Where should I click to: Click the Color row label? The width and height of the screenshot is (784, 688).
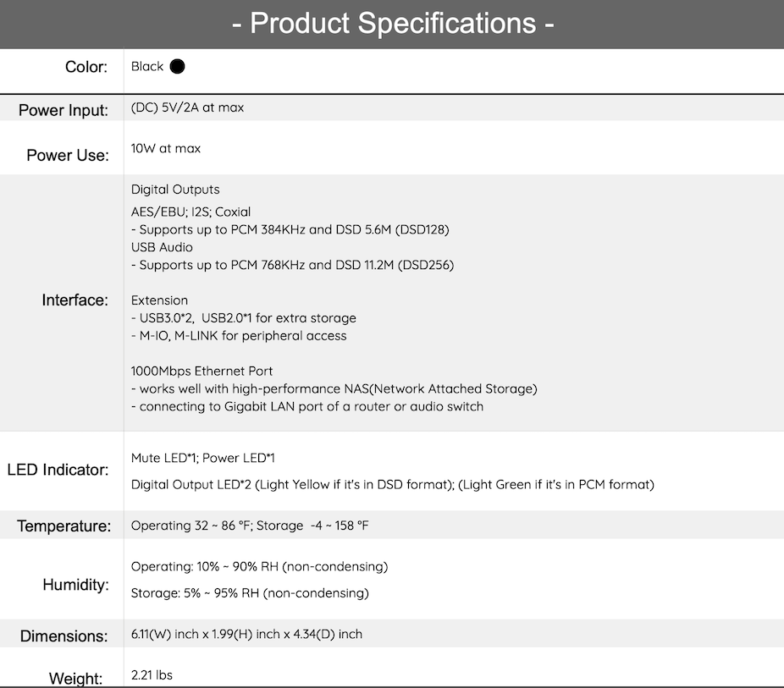86,68
